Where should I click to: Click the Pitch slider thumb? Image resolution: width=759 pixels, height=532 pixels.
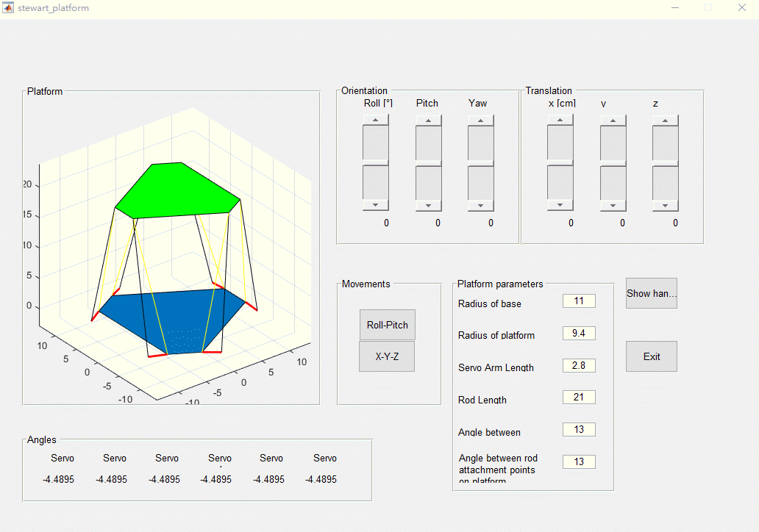pos(428,163)
